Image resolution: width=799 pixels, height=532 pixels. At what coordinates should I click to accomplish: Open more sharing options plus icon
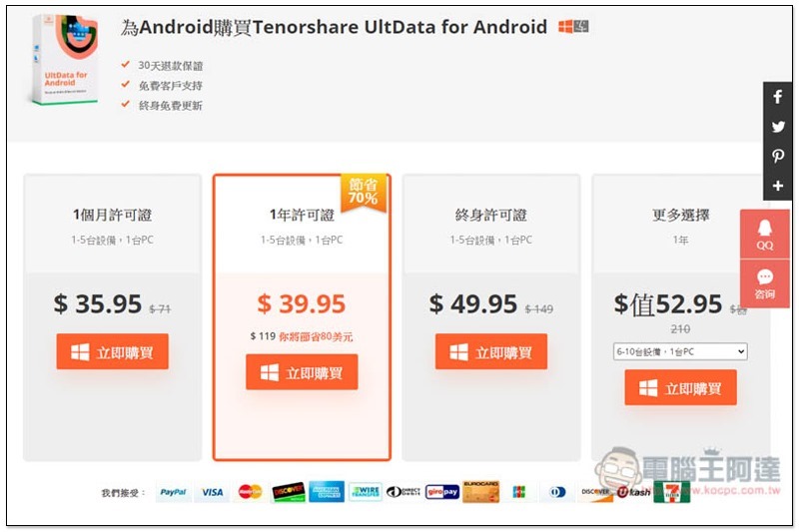point(777,186)
